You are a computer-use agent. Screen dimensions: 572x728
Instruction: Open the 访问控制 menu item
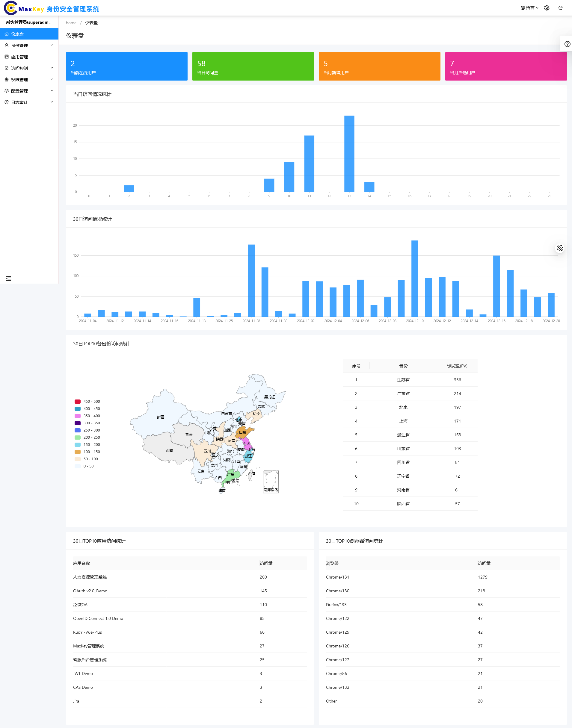tap(19, 68)
